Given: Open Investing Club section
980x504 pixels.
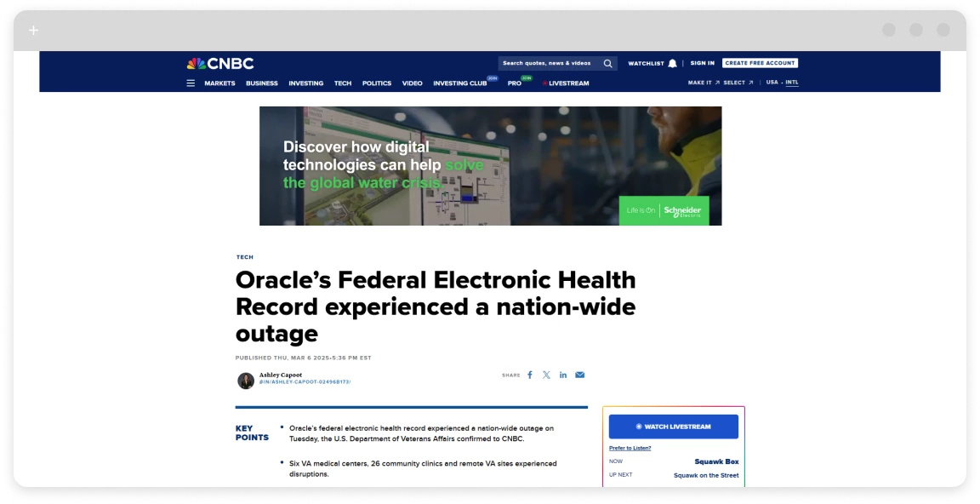Looking at the screenshot, I should (460, 83).
